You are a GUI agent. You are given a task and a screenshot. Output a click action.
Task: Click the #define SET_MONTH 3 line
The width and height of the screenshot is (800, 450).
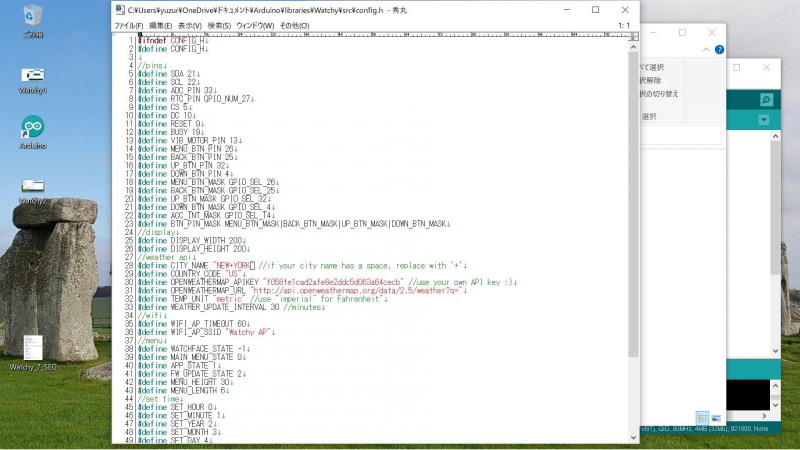point(178,432)
